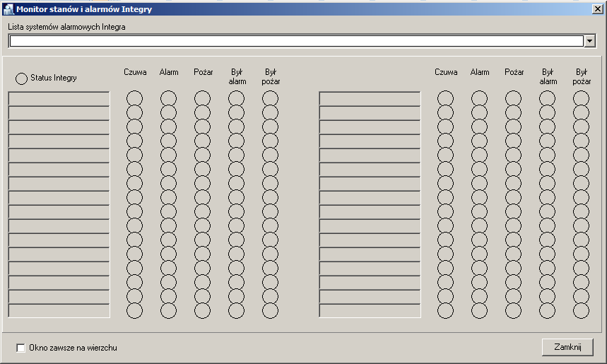Click last-row Alarm indicator in right group
This screenshot has height=364, width=607.
click(479, 310)
